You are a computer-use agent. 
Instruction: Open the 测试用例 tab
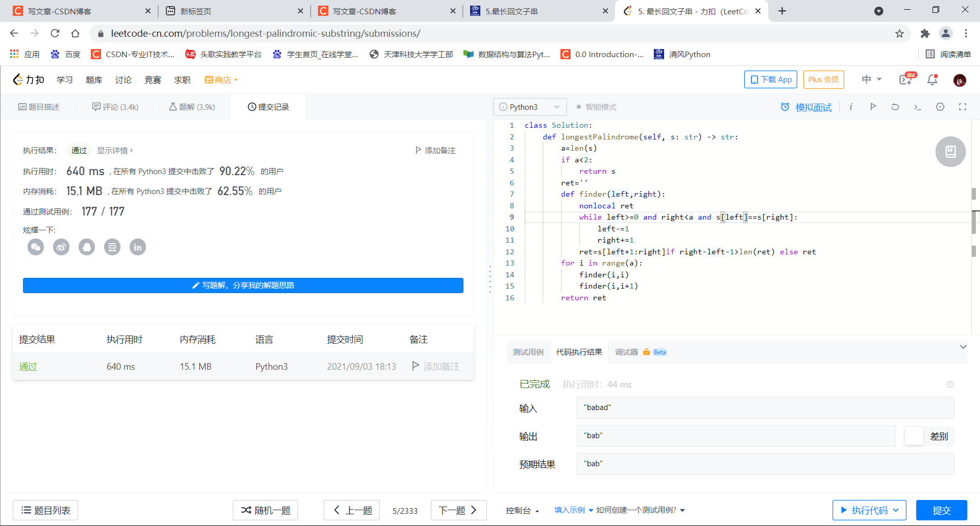[x=528, y=352]
